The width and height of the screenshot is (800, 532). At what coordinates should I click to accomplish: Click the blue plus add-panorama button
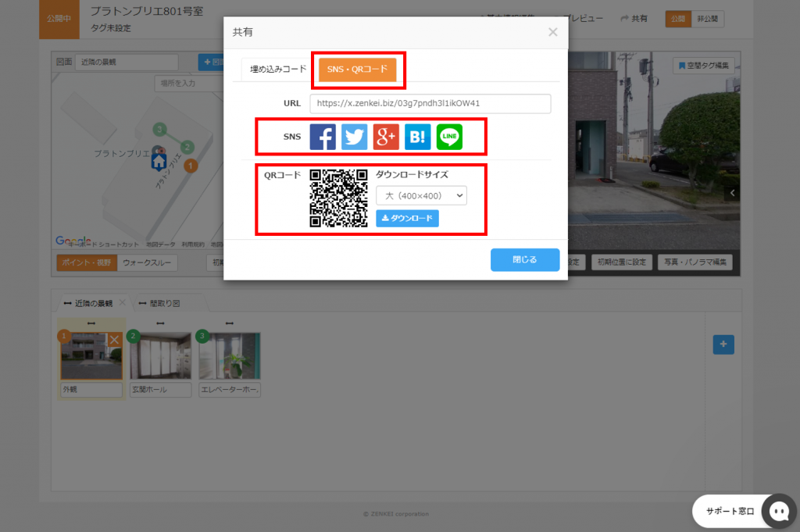click(723, 345)
